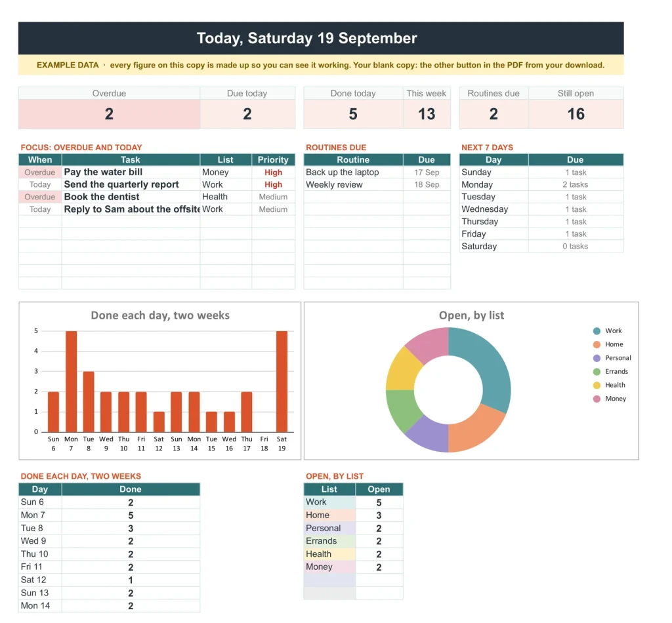Click the Routines due count card
Image resolution: width=672 pixels, height=623 pixels.
tap(493, 108)
